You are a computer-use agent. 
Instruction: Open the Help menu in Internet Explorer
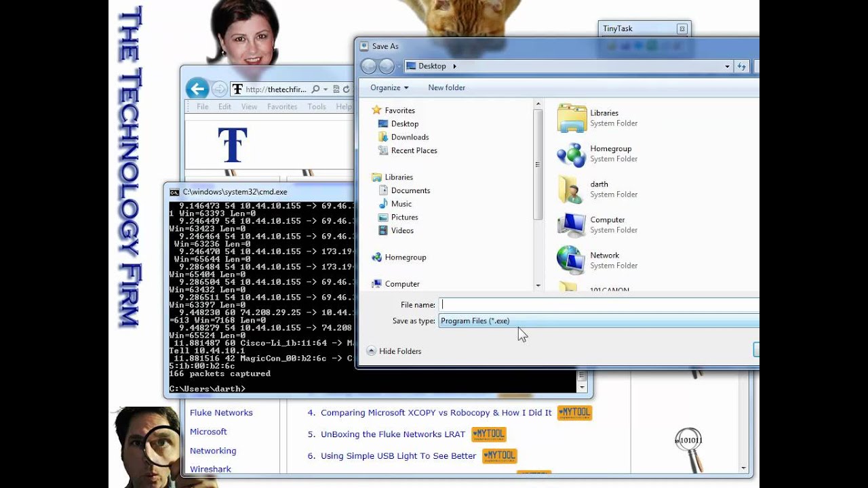click(x=344, y=106)
